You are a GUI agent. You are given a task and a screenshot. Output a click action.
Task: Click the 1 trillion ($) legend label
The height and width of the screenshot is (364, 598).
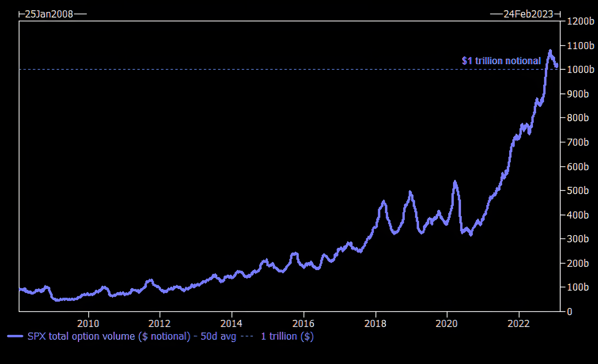(287, 336)
